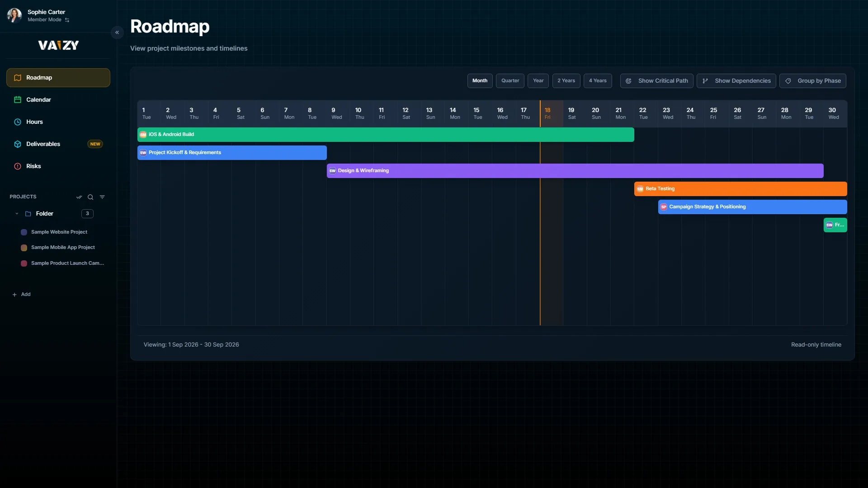Screen dimensions: 868x488
Task: Click the highlighted 18 Fri date header
Action: 552,113
